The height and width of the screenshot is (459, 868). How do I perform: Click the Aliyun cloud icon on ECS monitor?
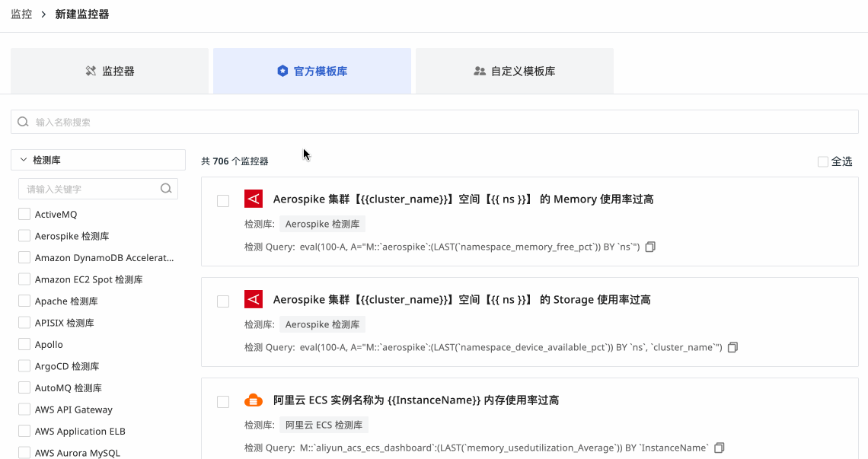tap(254, 400)
